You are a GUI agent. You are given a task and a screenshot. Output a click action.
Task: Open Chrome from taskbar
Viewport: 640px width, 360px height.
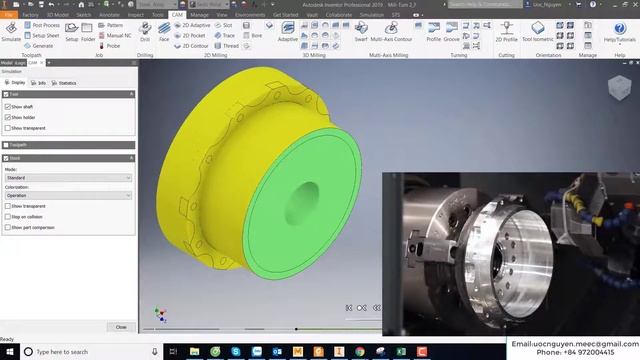pyautogui.click(x=360, y=351)
